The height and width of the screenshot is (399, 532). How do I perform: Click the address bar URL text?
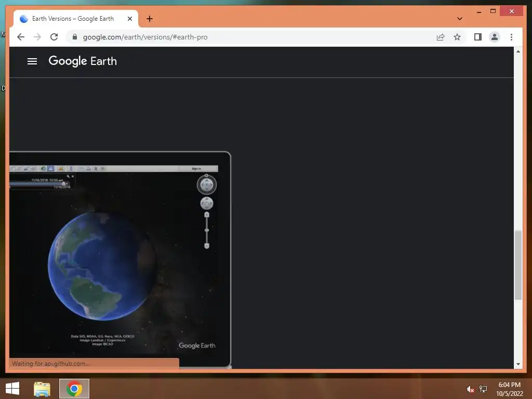(x=145, y=37)
